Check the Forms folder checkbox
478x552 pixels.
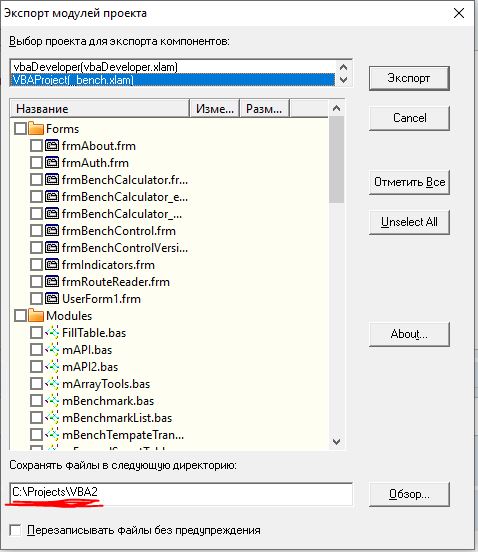pos(20,128)
